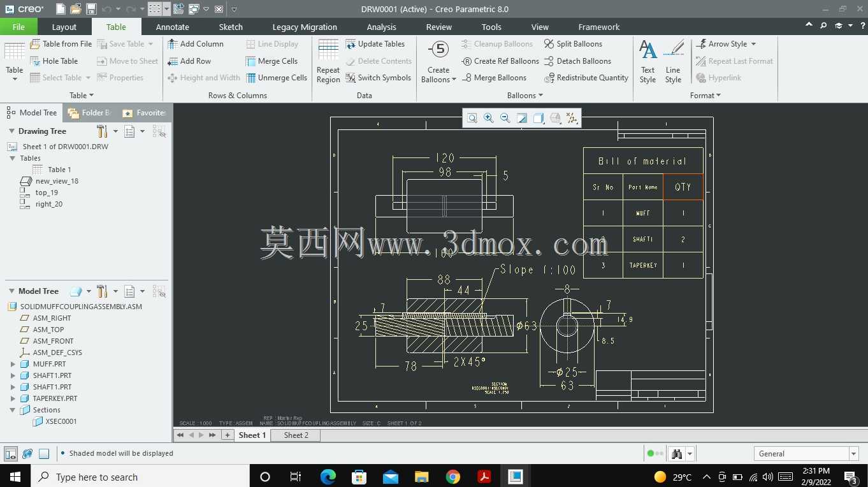Switch to the Annotate ribbon tab
This screenshot has width=868, height=487.
click(x=173, y=27)
